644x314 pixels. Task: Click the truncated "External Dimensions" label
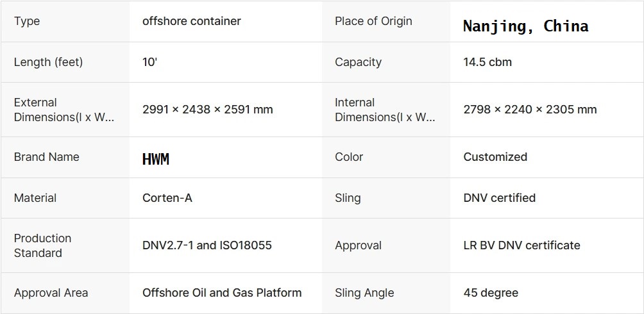click(x=64, y=110)
